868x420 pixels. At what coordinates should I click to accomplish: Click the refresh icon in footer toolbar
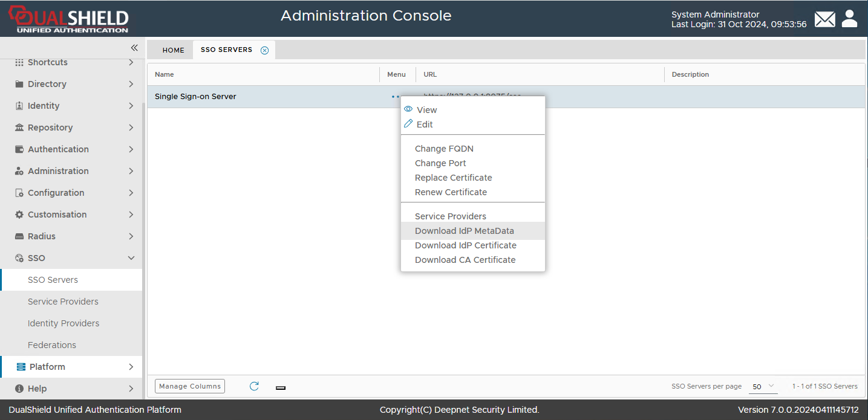click(x=254, y=386)
